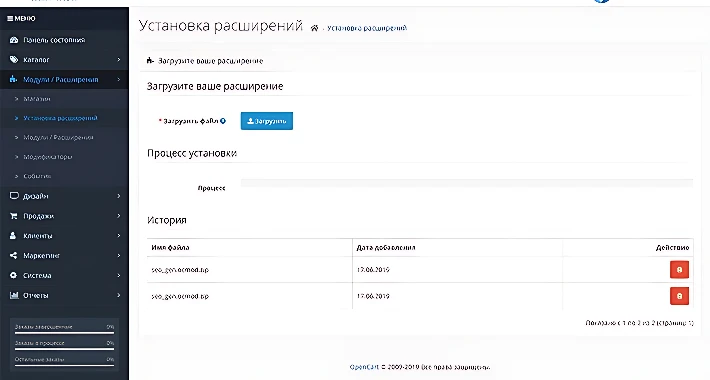The image size is (710, 380).
Task: Select the first row's seo_gen.ocmod.zip filename
Action: pos(180,270)
